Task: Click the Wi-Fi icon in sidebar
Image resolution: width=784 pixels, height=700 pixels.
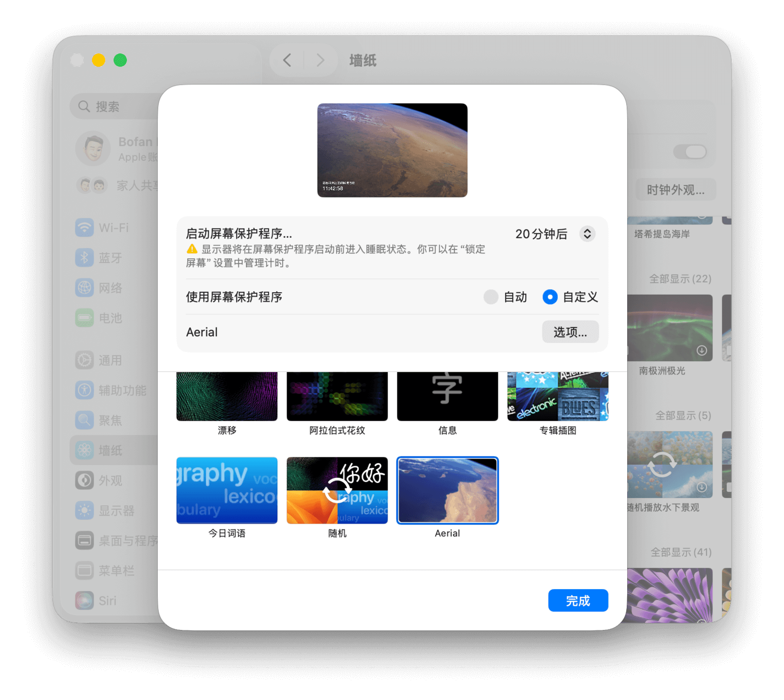Action: point(84,228)
